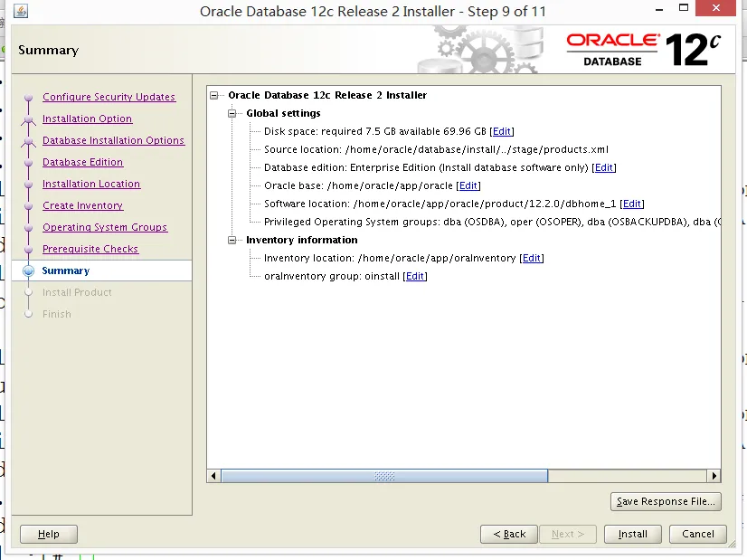Open Database Installation Options step
The width and height of the screenshot is (747, 560).
click(113, 140)
